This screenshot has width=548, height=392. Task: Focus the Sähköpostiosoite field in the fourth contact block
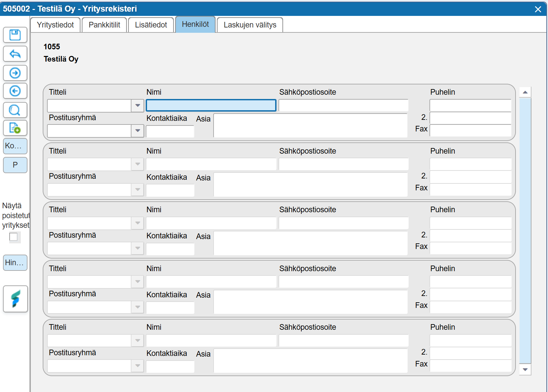(344, 282)
